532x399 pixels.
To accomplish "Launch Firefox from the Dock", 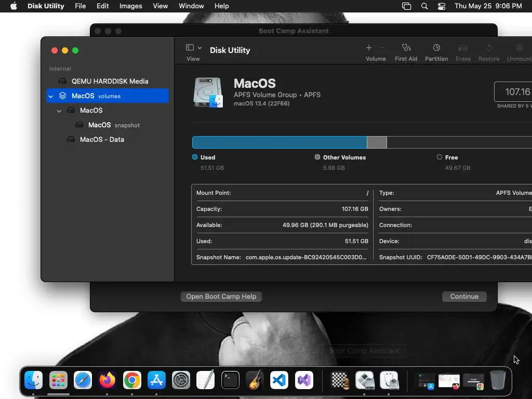I will click(x=107, y=380).
